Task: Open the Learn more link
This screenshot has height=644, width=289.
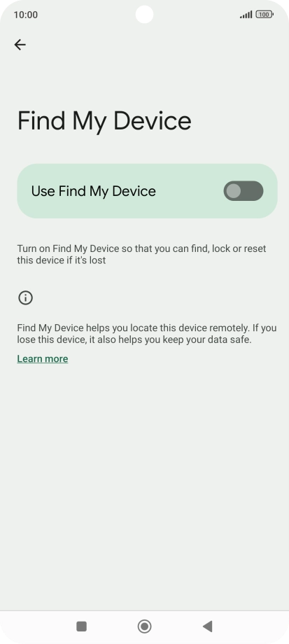Action: (x=43, y=359)
